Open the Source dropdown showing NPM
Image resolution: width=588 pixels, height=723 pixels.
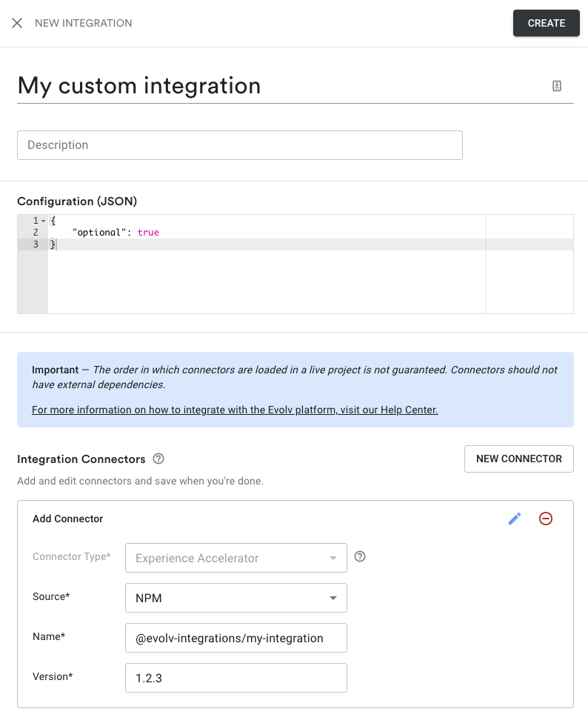236,598
